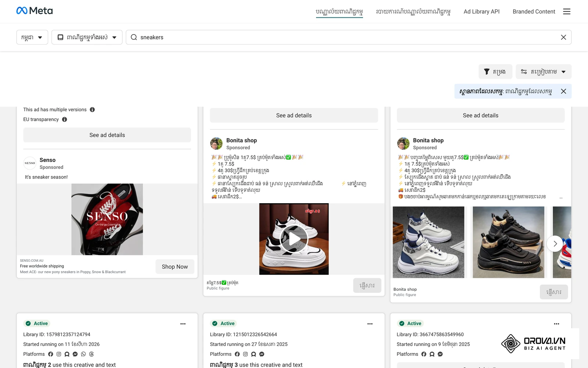588x368 pixels.
Task: Open the country selector dropdown
Action: (x=32, y=37)
